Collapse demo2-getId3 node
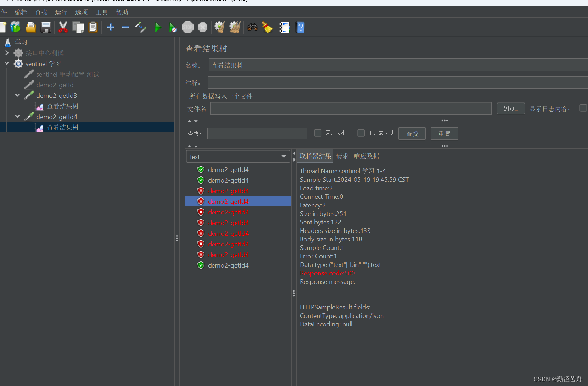588x386 pixels. pyautogui.click(x=17, y=95)
